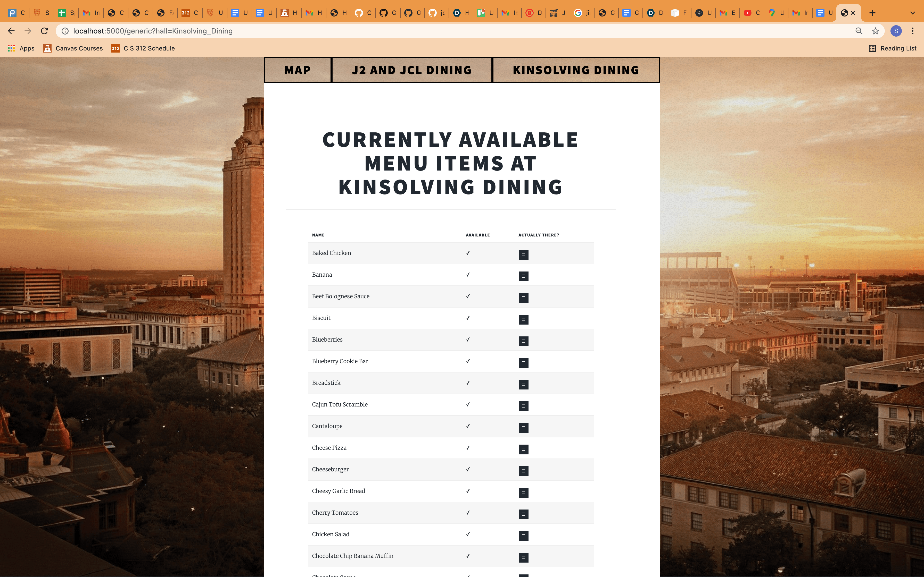Mark Cheese Pizza as actually there

(x=523, y=449)
